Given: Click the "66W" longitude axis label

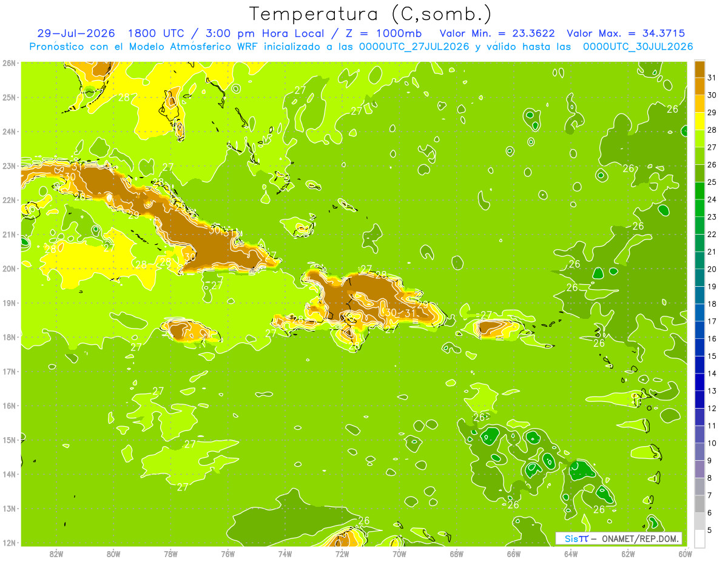Looking at the screenshot, I should coord(514,554).
